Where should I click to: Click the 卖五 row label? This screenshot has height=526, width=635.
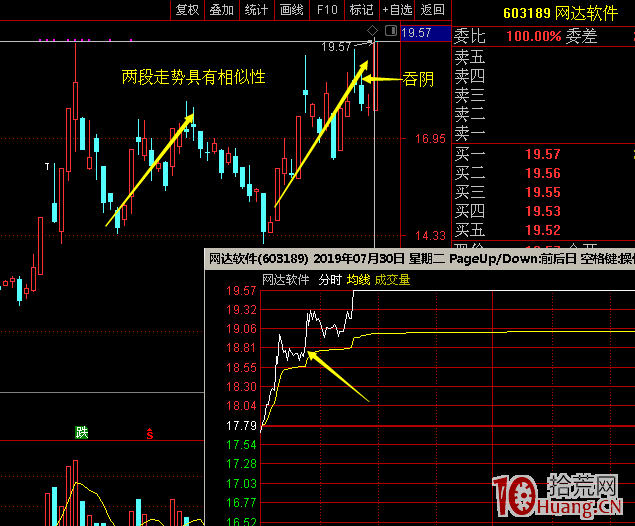(x=470, y=57)
